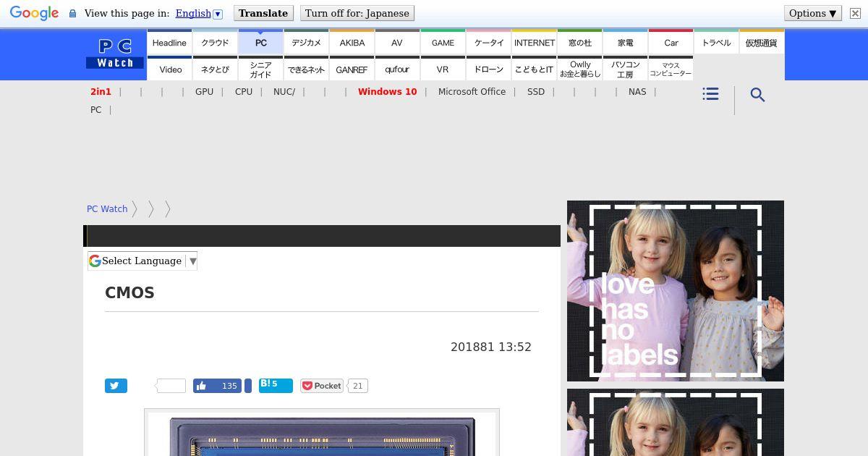Click the empty Twitter count bubble

(x=171, y=386)
